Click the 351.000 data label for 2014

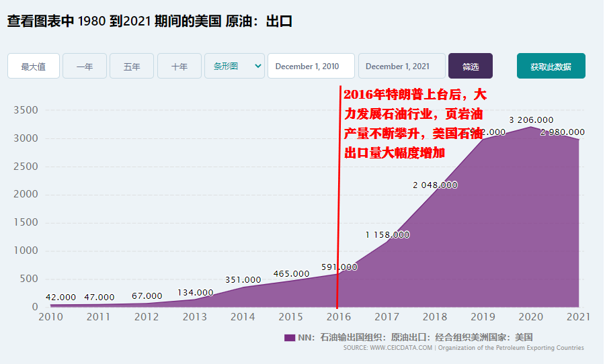(x=243, y=279)
